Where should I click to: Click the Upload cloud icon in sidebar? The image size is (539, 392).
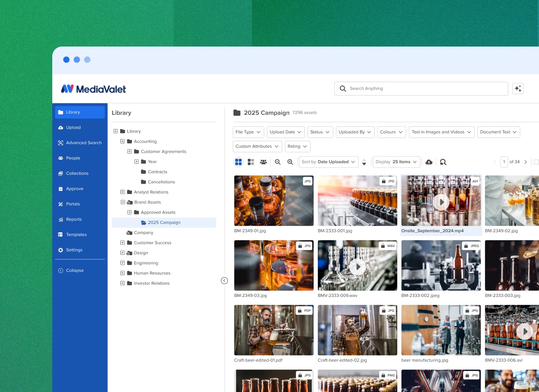pos(60,128)
